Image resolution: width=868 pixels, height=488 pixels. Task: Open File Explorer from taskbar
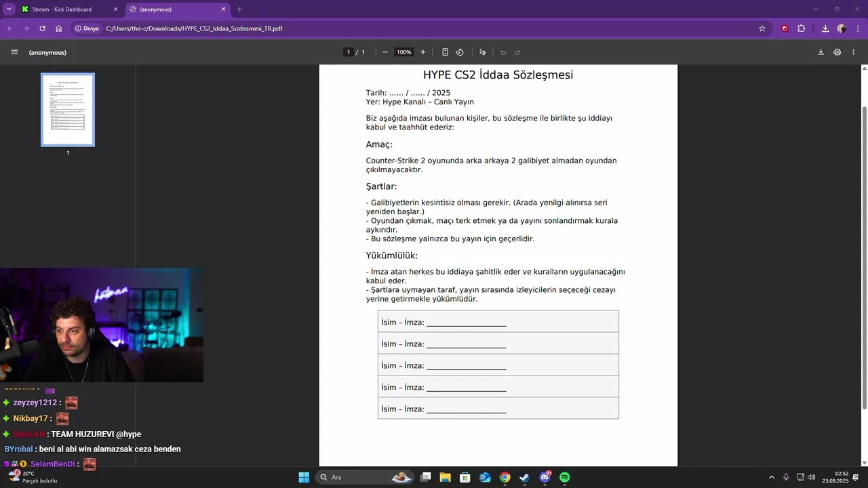point(446,477)
